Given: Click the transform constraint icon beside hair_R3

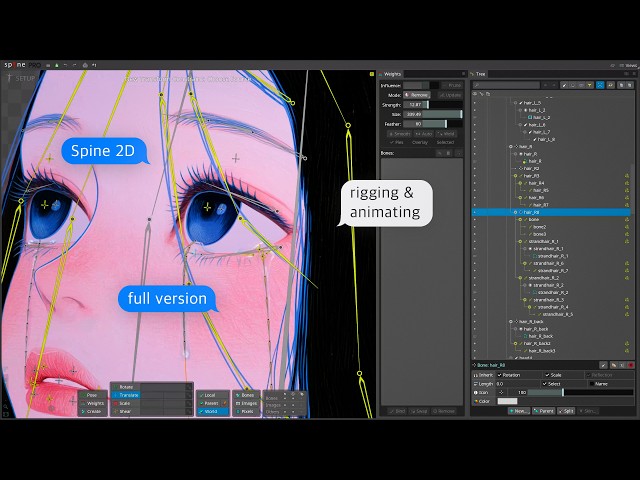Looking at the screenshot, I should tap(627, 176).
